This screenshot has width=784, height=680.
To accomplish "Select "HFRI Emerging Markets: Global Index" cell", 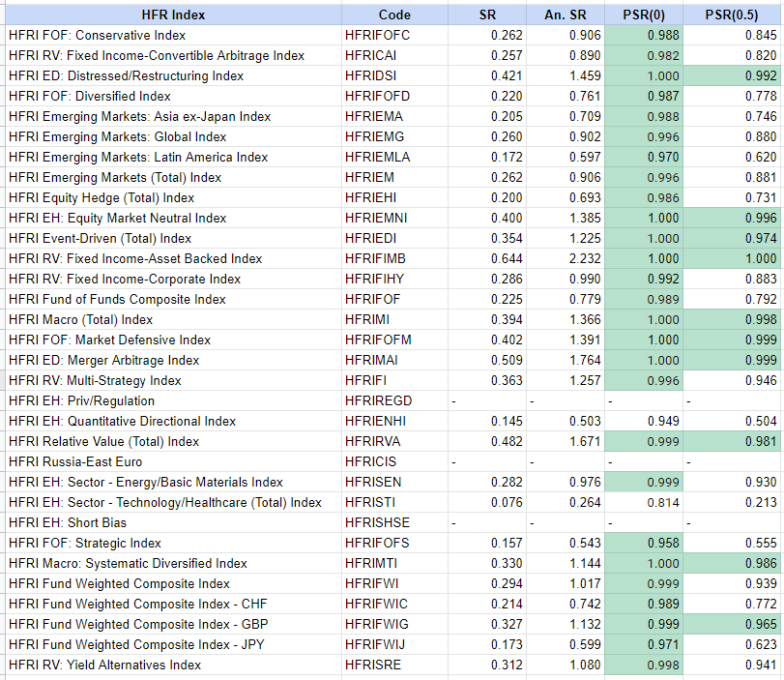I will [173, 137].
